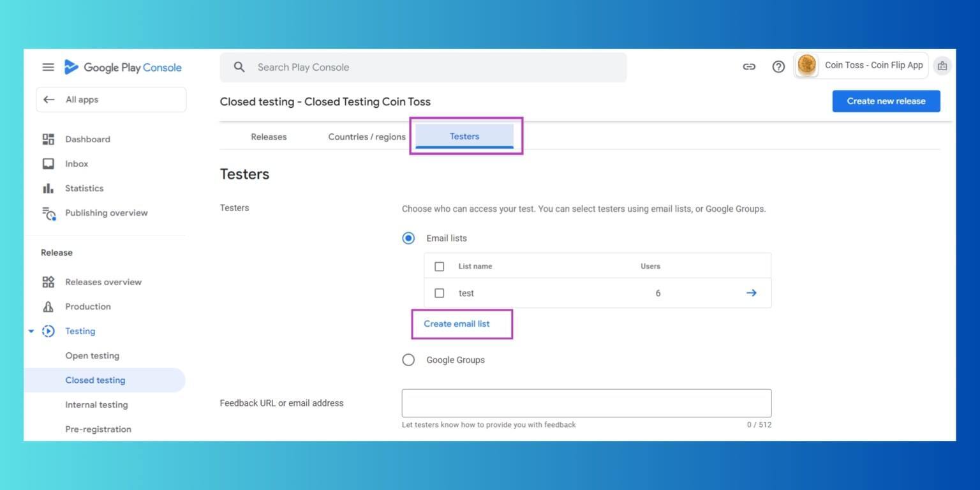Viewport: 980px width, 490px height.
Task: Select the Testers tab
Action: tap(464, 137)
